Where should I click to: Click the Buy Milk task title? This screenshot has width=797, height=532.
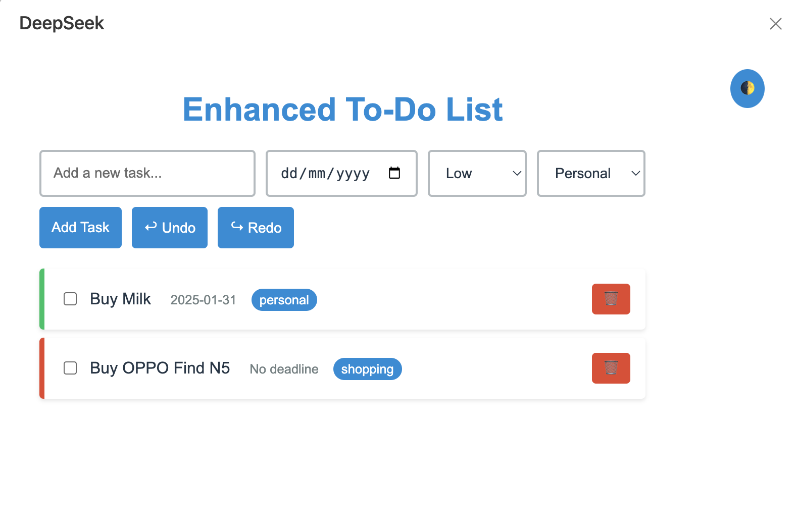tap(120, 299)
